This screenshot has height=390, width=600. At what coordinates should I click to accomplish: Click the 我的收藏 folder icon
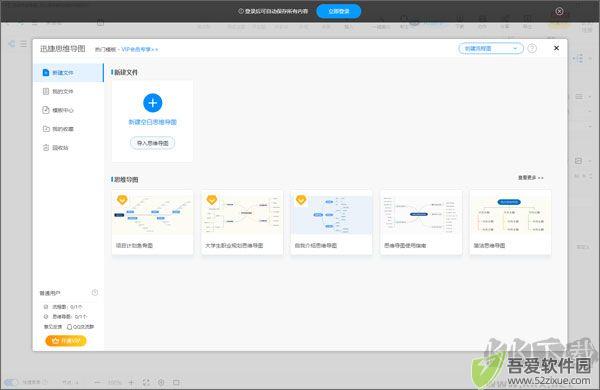[46, 129]
